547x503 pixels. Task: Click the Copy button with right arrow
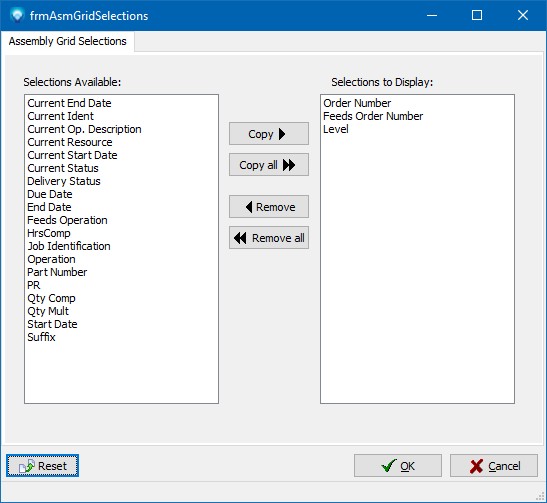tap(269, 134)
